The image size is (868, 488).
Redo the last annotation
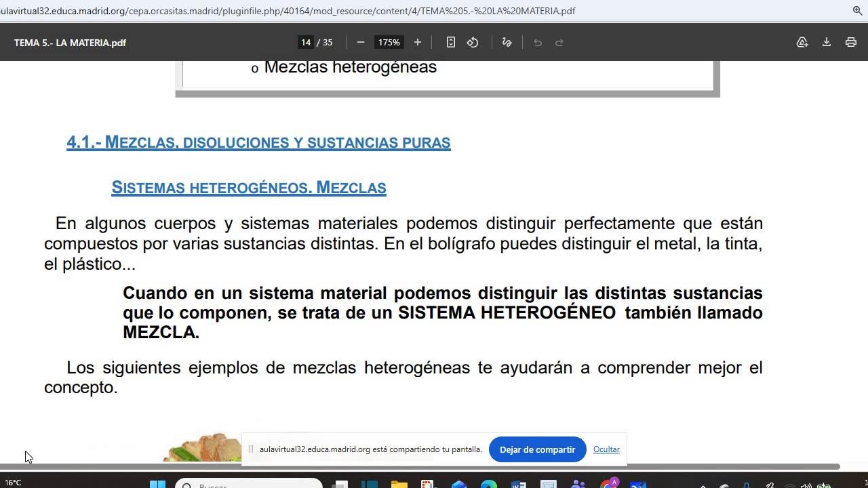coord(559,42)
